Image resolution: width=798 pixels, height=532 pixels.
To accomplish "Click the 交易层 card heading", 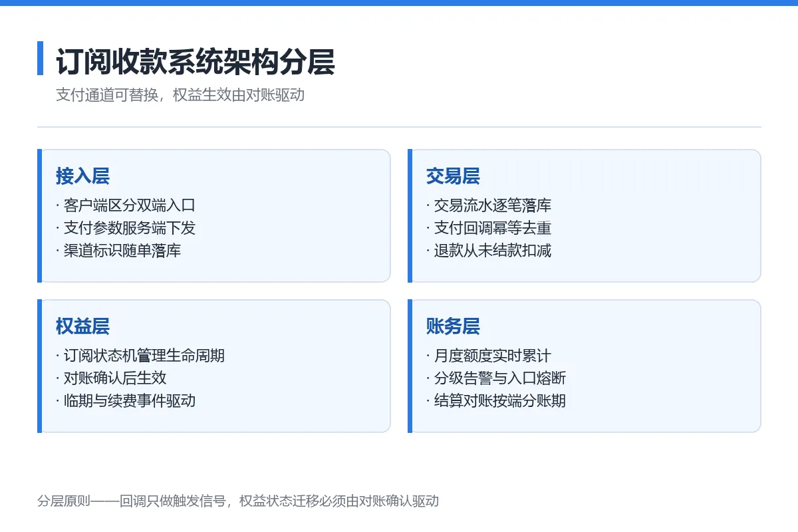I will coord(453,176).
